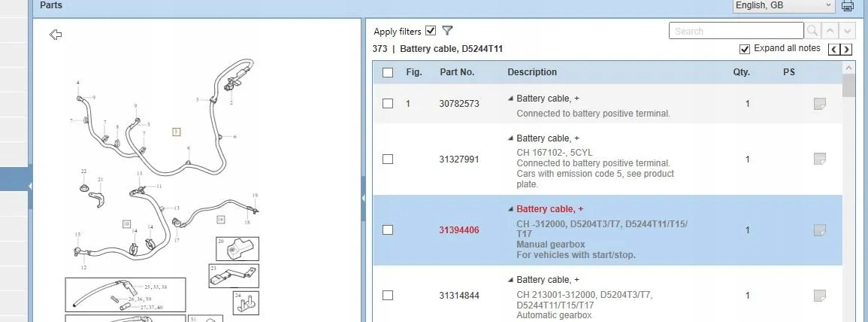The width and height of the screenshot is (868, 322).
Task: Toggle select-all checkbox in table header
Action: [x=388, y=73]
